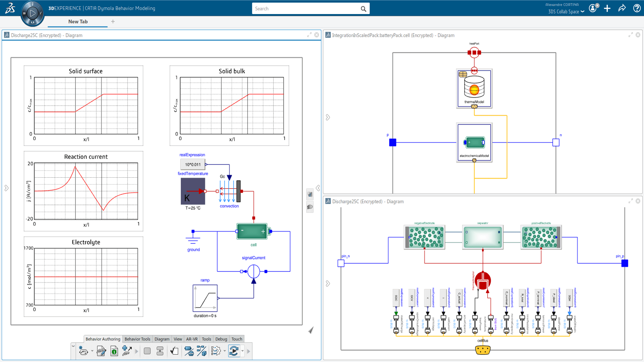Click the magnifier search button
Viewport: 644px width, 362px height.
pyautogui.click(x=363, y=9)
